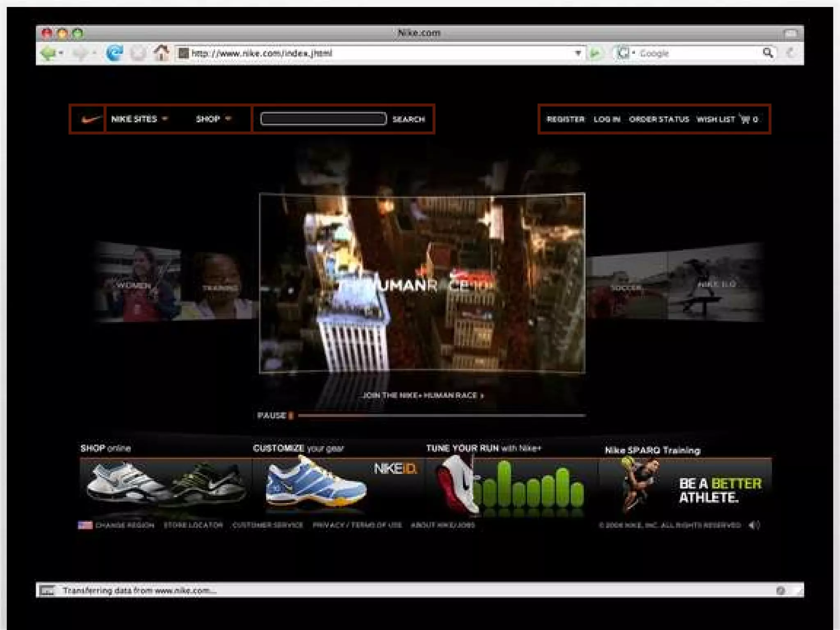Viewport: 840px width, 630px height.
Task: Expand the Nike Sites dropdown
Action: pos(139,119)
